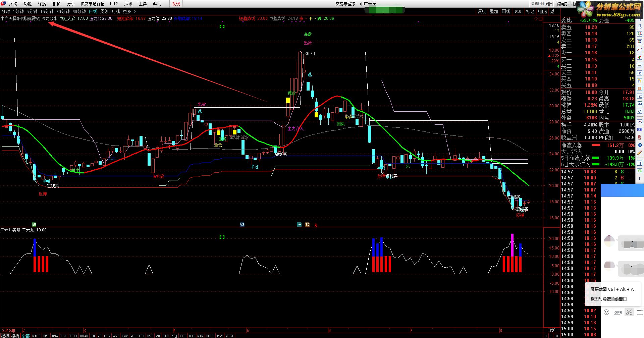Select the MACD indicator tab
644x338 pixels.
(36, 336)
